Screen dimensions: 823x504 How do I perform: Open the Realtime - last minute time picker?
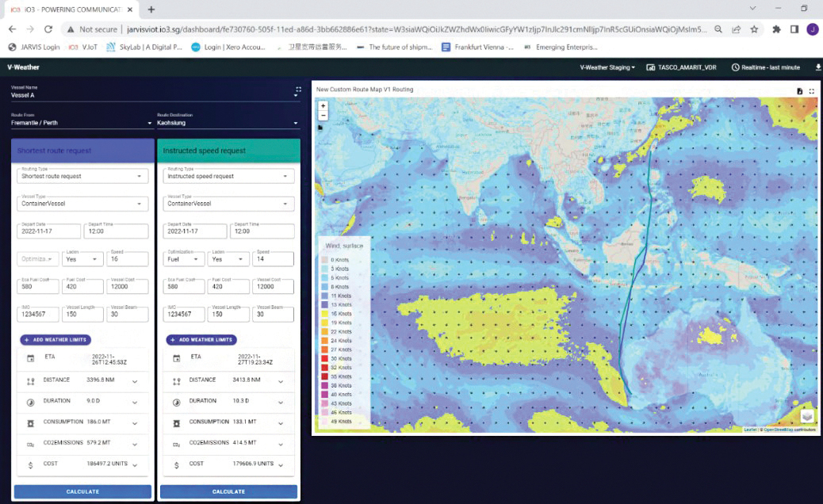coord(765,67)
